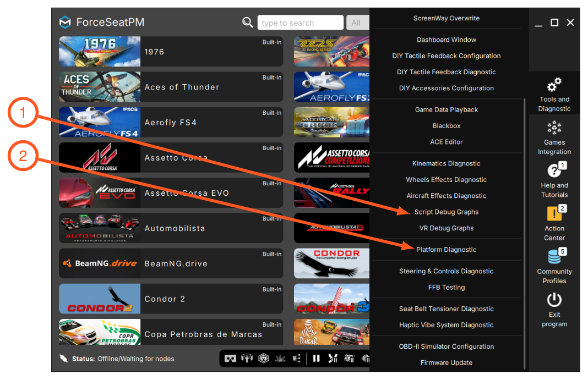588x380 pixels.
Task: Click the network nodes icon in toolbar
Action: 297,359
